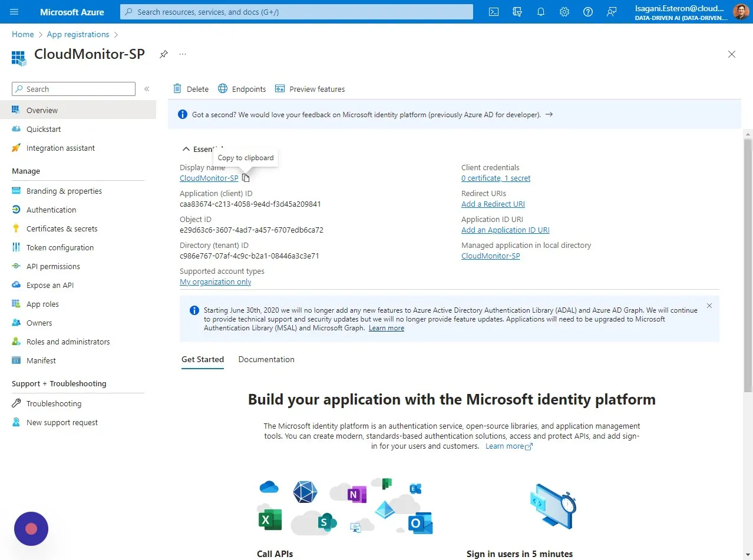Collapse the Essentials section

[x=186, y=150]
